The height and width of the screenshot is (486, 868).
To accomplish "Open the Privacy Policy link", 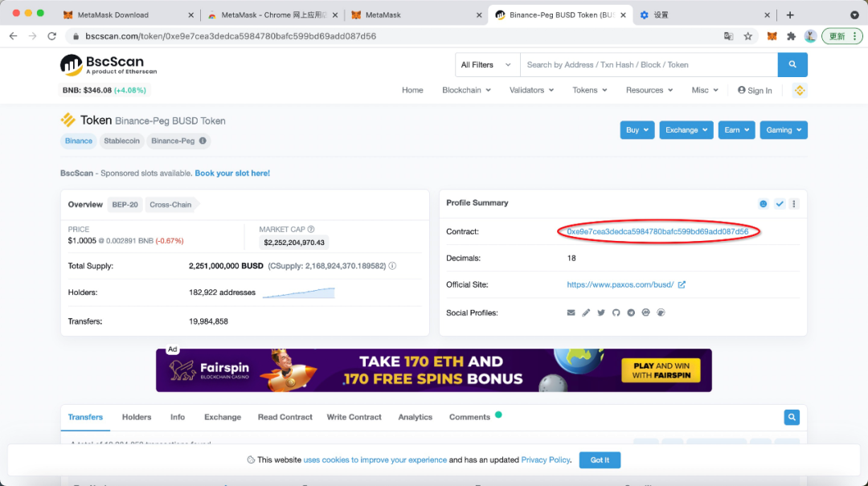I will pos(545,460).
